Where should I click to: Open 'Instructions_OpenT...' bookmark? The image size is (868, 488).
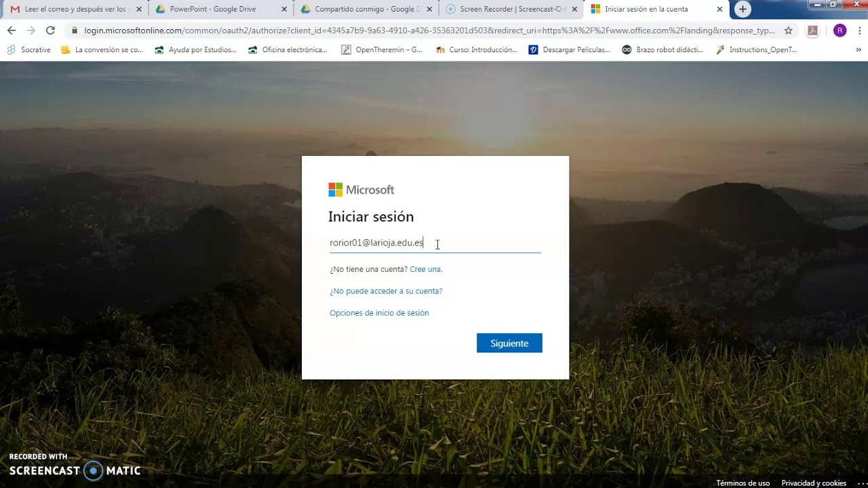[756, 49]
